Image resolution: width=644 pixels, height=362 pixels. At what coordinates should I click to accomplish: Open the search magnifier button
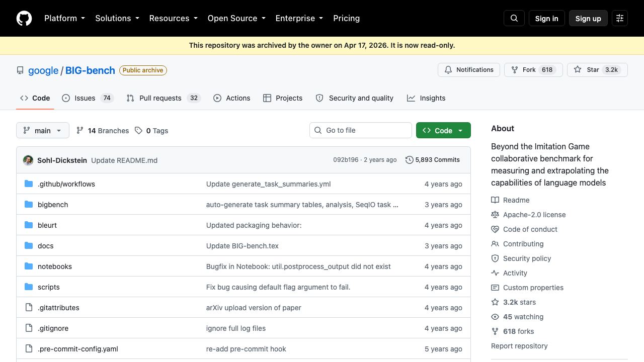[x=514, y=18]
